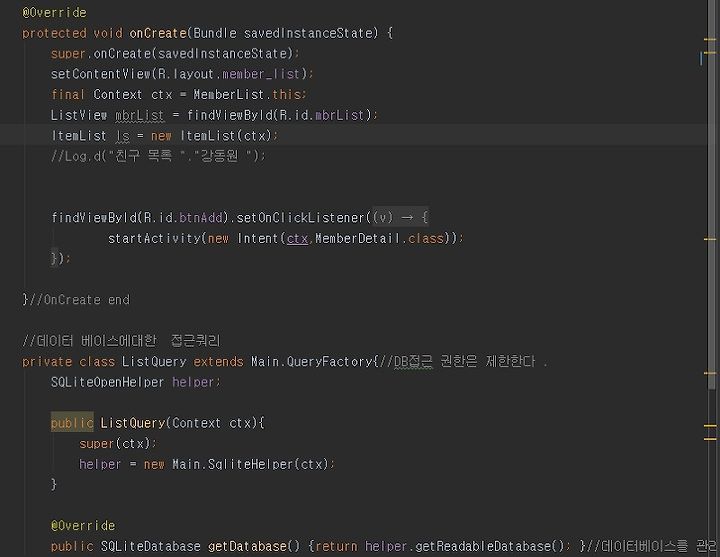
Task: Click "Main.SqliteHelper" in the helper assignment
Action: (x=232, y=464)
